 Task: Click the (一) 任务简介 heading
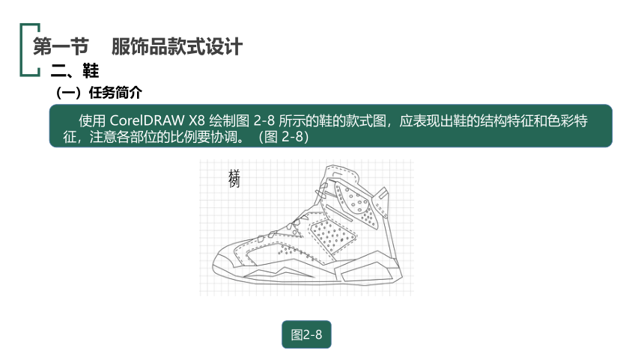(99, 92)
